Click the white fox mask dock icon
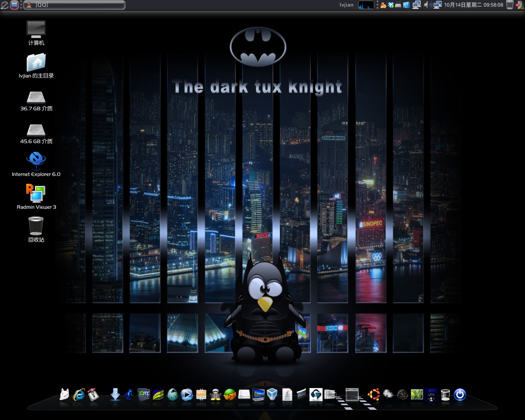 click(x=64, y=395)
